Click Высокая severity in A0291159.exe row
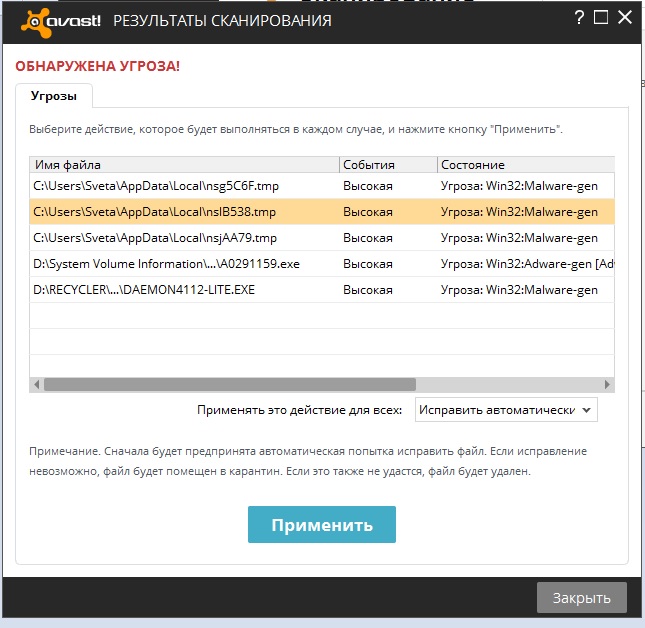This screenshot has width=645, height=628. tap(368, 264)
